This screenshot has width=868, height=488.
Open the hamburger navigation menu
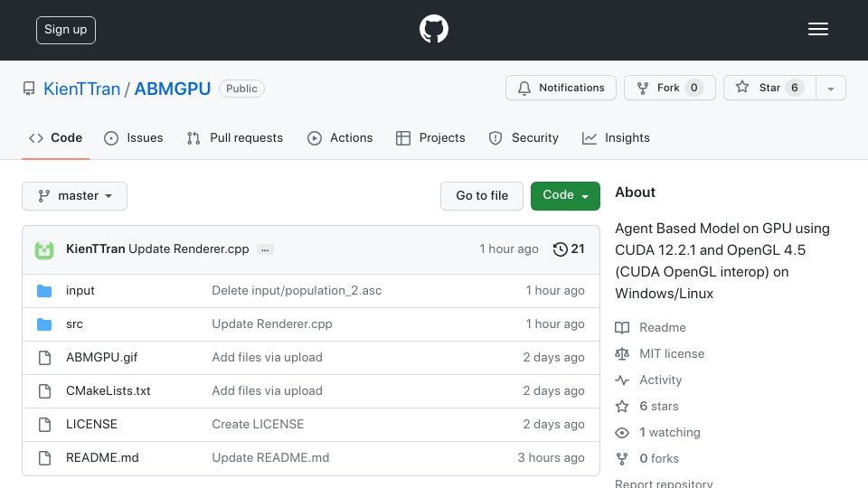817,29
